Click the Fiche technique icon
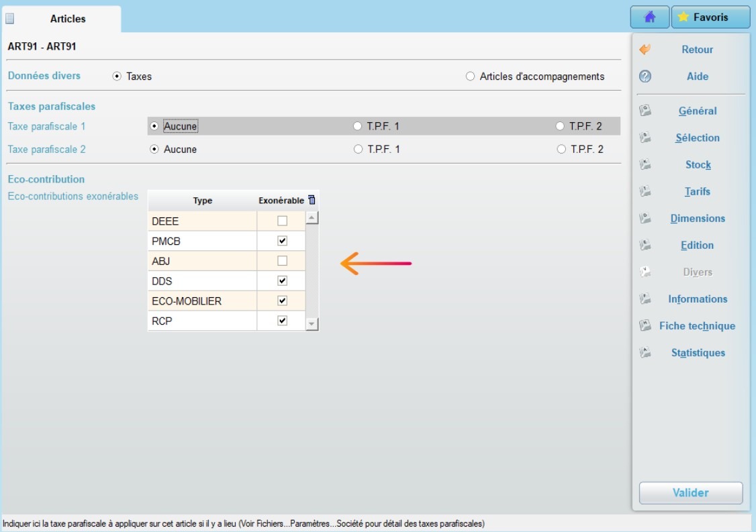This screenshot has width=756, height=532. click(645, 325)
